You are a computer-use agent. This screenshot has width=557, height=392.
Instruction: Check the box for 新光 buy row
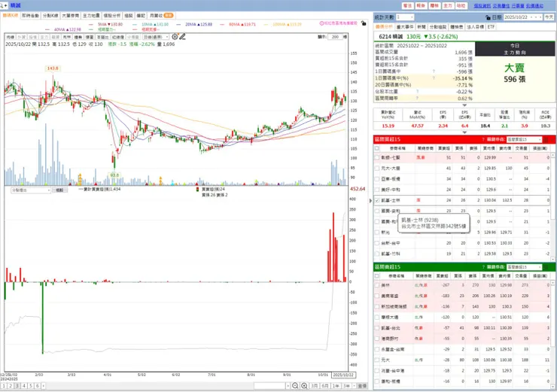[377, 232]
